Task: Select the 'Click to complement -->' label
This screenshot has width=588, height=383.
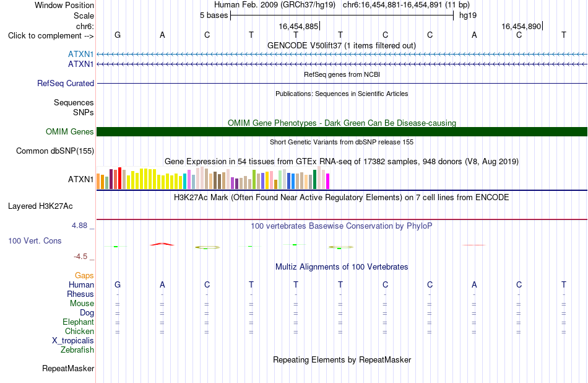Action: (x=51, y=36)
